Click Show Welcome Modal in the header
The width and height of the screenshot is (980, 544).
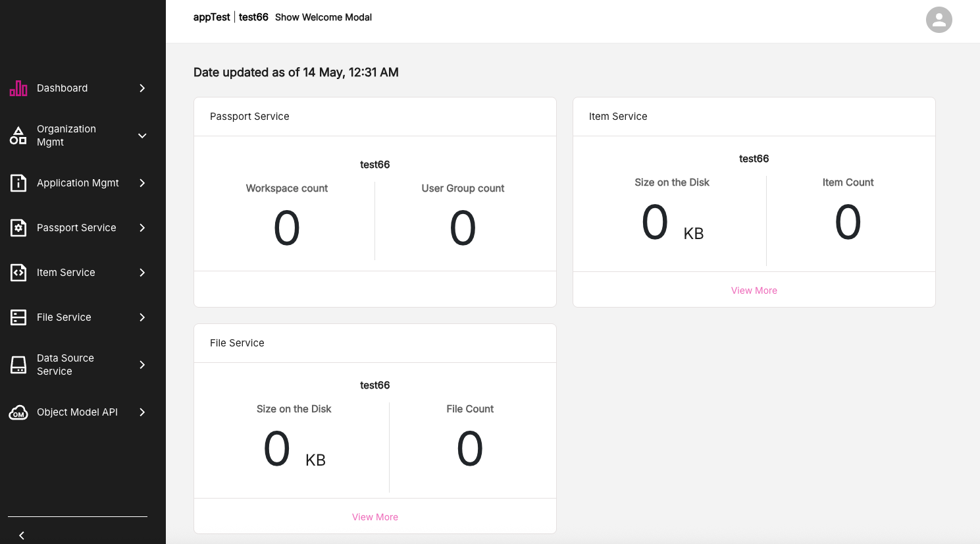tap(323, 17)
